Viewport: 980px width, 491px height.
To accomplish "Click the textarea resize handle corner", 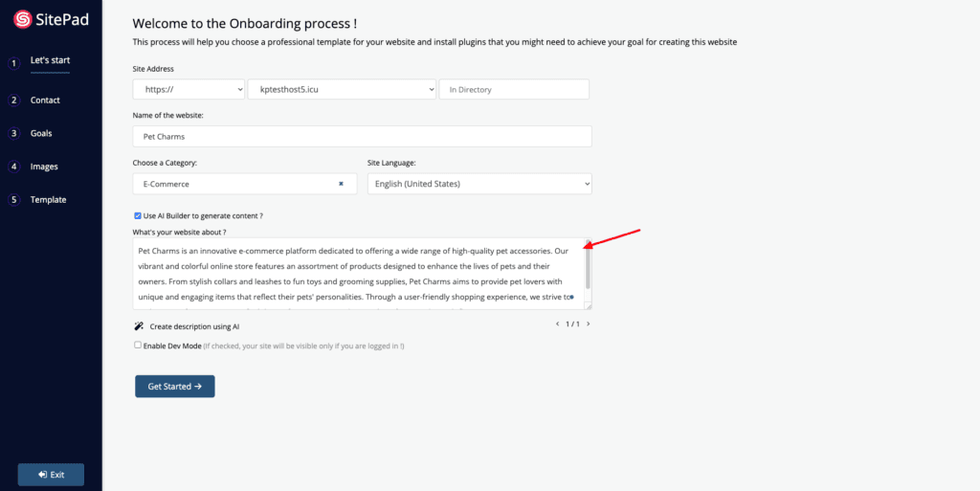I will click(x=589, y=306).
